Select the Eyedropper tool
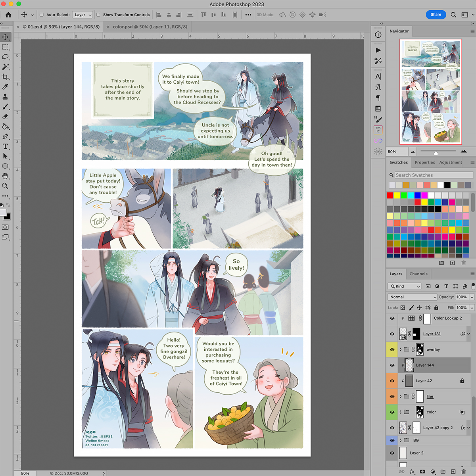 tap(5, 87)
